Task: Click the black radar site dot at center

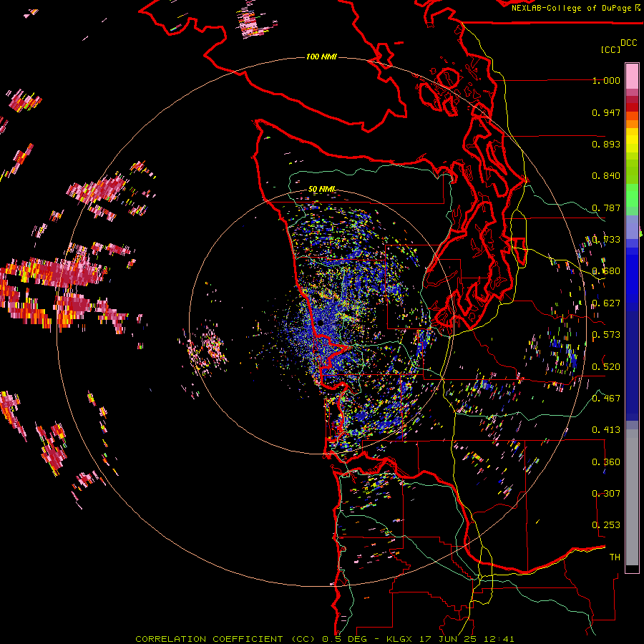Action: [x=321, y=323]
